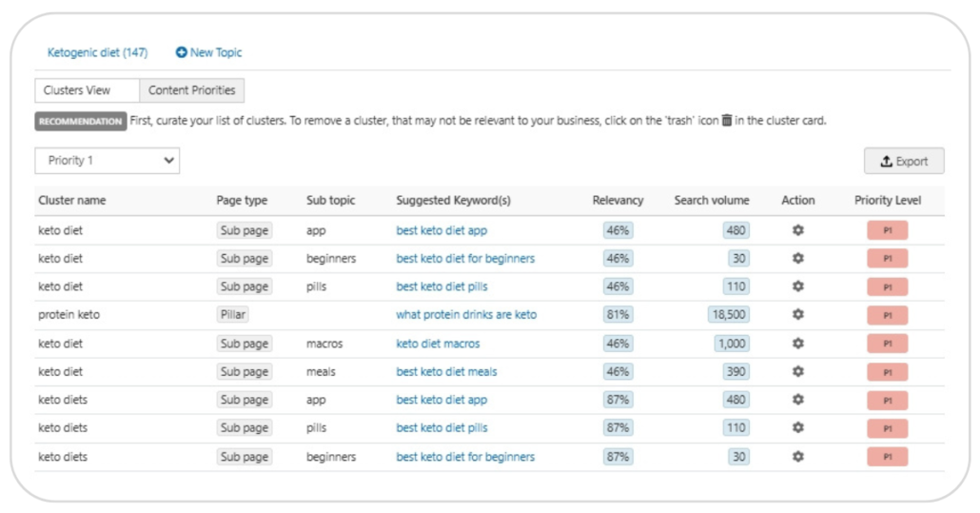Open gear action in the last table row

(x=798, y=457)
